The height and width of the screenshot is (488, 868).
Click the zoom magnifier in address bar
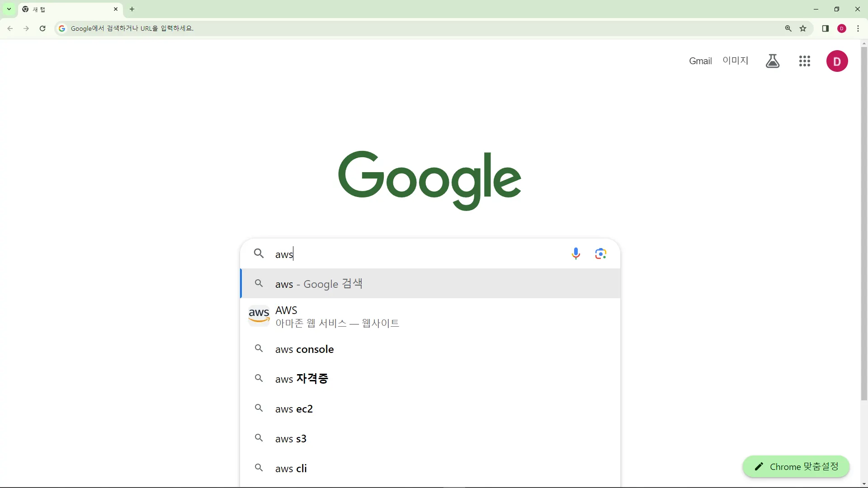788,28
